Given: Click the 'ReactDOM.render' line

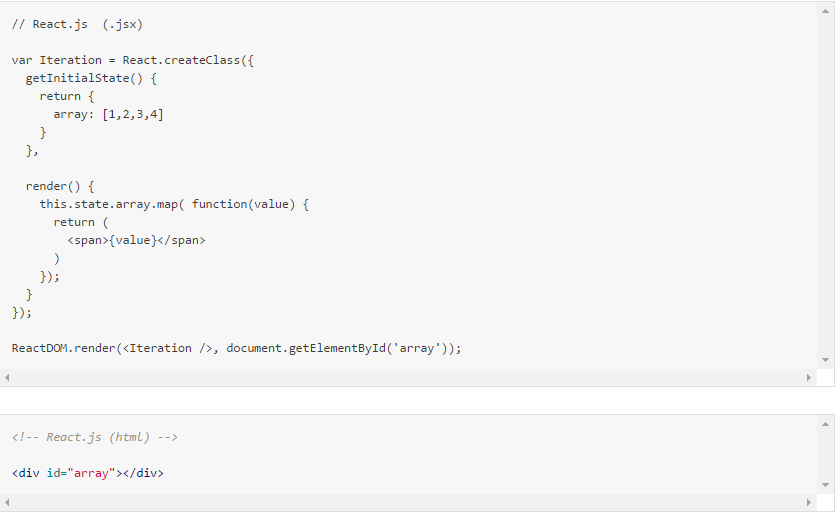Looking at the screenshot, I should tap(236, 348).
